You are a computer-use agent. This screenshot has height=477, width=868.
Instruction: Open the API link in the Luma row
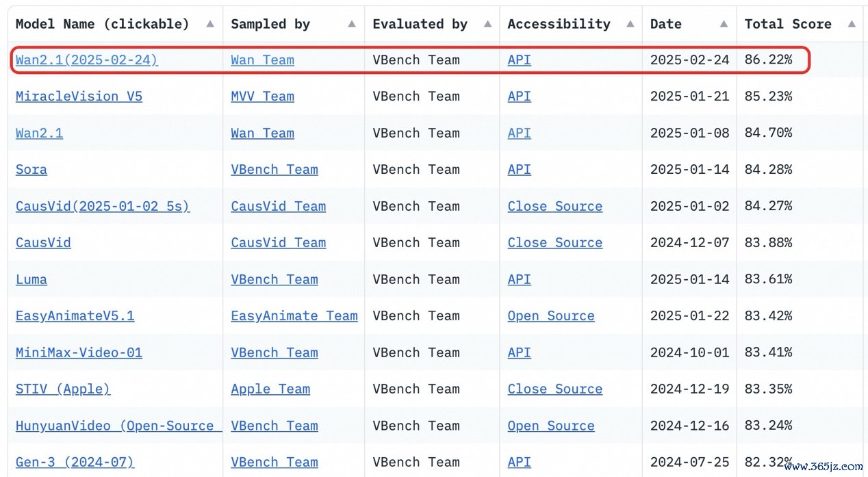coord(520,279)
